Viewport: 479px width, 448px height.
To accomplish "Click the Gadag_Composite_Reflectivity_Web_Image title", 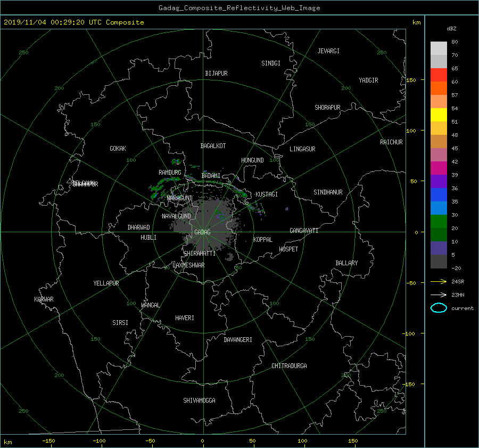I will pos(239,8).
